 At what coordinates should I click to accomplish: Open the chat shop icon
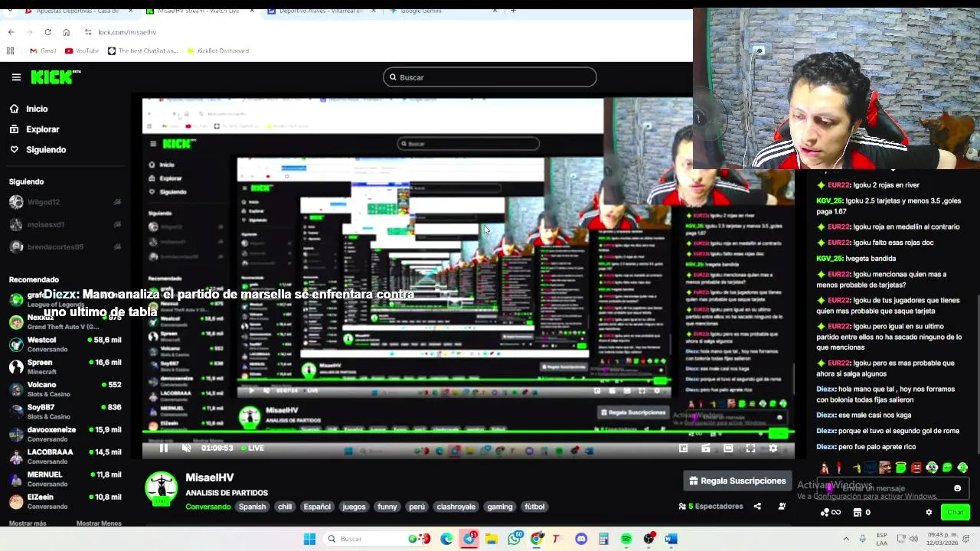pos(857,512)
